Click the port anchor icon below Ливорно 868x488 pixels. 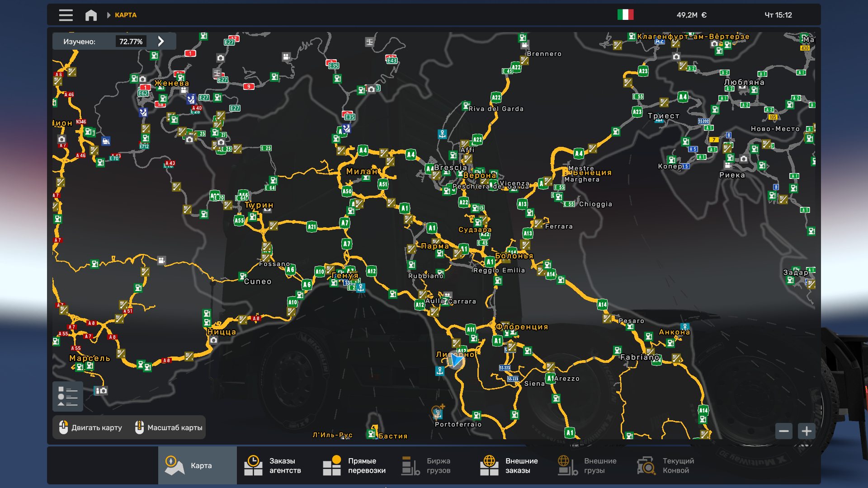point(440,371)
